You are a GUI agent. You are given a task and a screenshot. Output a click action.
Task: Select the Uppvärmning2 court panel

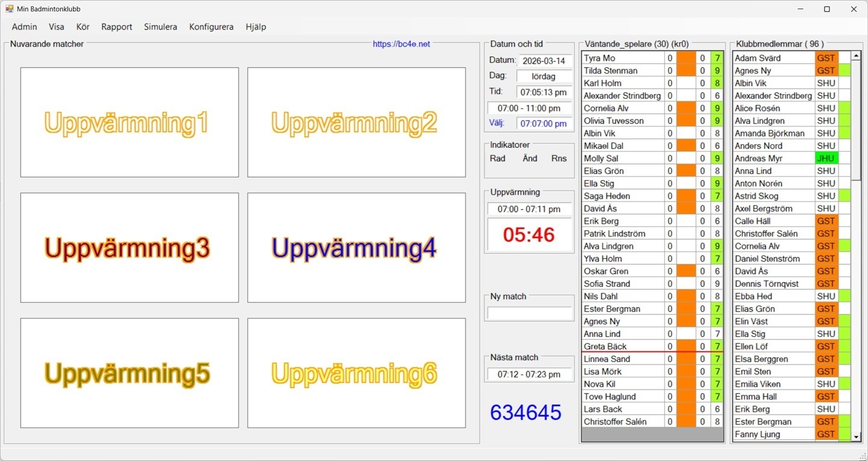point(356,122)
